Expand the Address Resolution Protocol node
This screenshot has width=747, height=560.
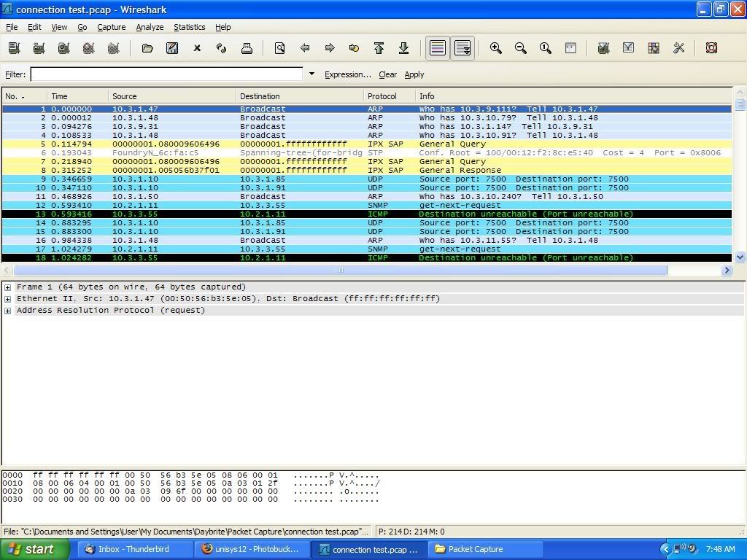click(x=7, y=311)
